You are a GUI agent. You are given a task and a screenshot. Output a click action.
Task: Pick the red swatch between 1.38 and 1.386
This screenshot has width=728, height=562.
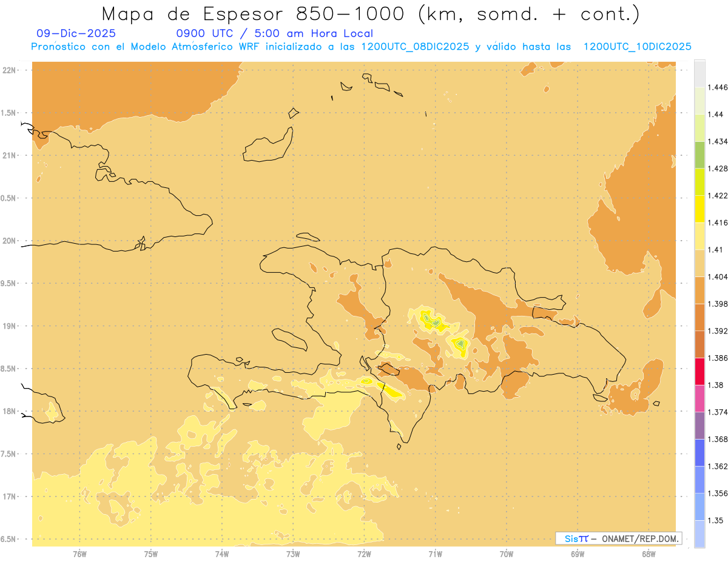[699, 372]
